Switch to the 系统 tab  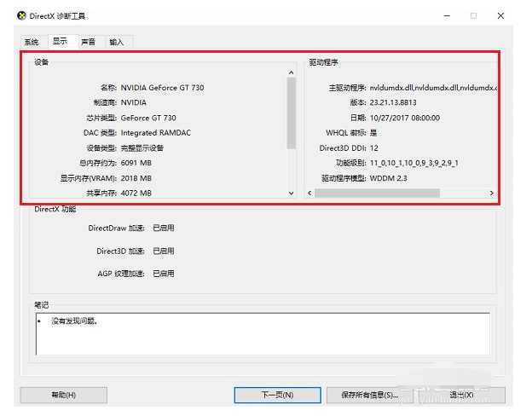click(x=32, y=42)
